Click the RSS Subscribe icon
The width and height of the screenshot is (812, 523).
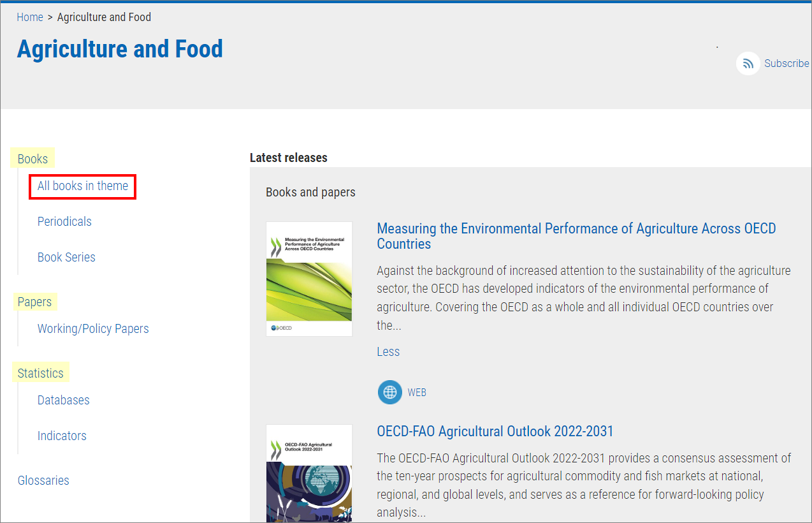tap(748, 64)
